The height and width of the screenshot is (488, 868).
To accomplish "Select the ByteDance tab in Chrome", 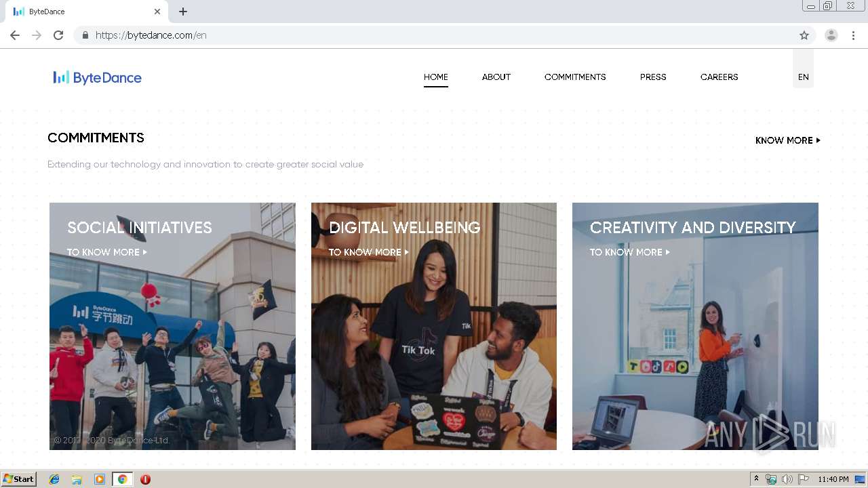I will (85, 12).
